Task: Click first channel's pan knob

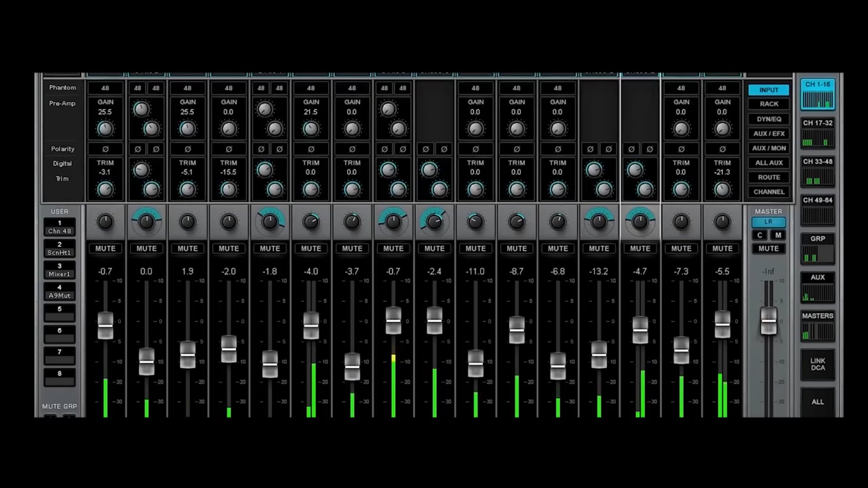Action: tap(105, 222)
